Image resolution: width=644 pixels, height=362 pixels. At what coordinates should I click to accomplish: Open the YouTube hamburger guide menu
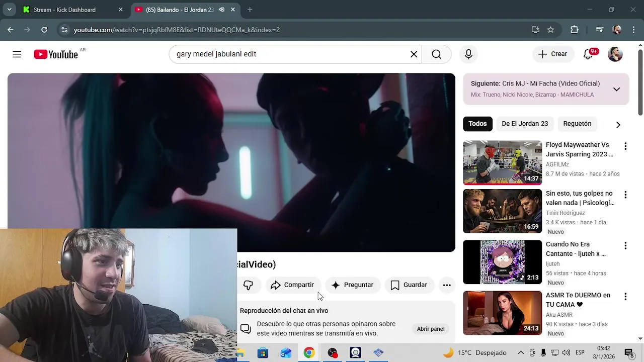click(17, 54)
